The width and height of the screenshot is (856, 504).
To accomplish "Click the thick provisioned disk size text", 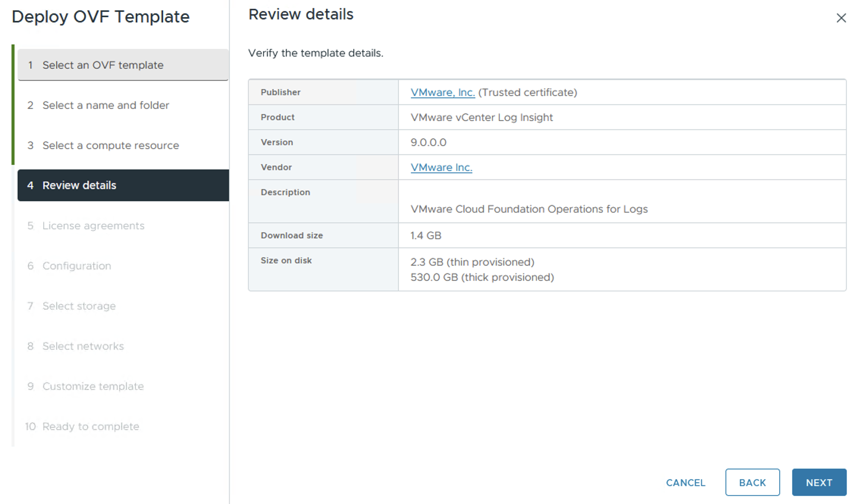I will coord(482,277).
